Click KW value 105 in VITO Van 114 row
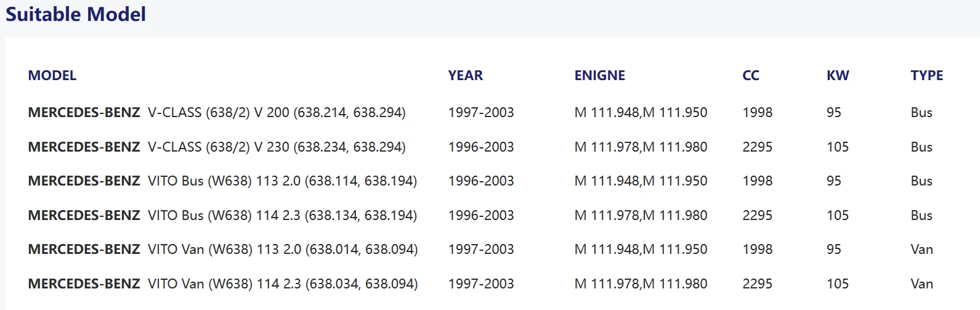 838,284
